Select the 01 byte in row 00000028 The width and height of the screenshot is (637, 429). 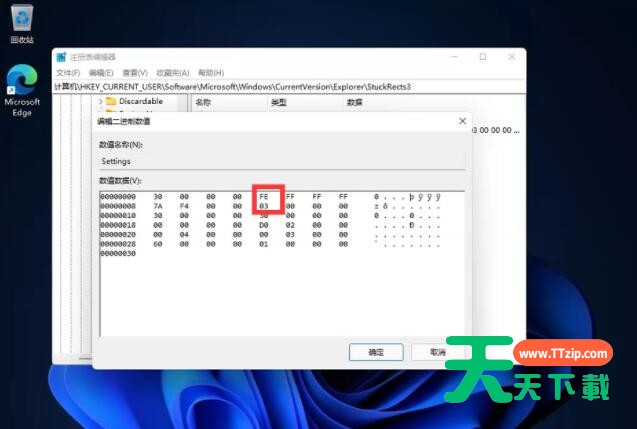pyautogui.click(x=264, y=244)
